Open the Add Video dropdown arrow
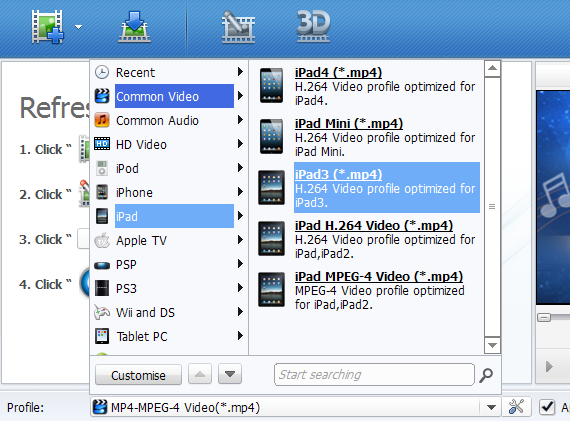The image size is (570, 421). pyautogui.click(x=79, y=27)
